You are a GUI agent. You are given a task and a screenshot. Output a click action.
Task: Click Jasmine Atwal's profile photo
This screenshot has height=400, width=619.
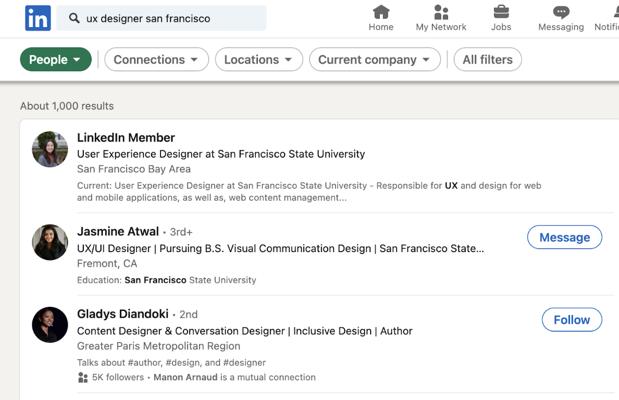[x=50, y=242]
